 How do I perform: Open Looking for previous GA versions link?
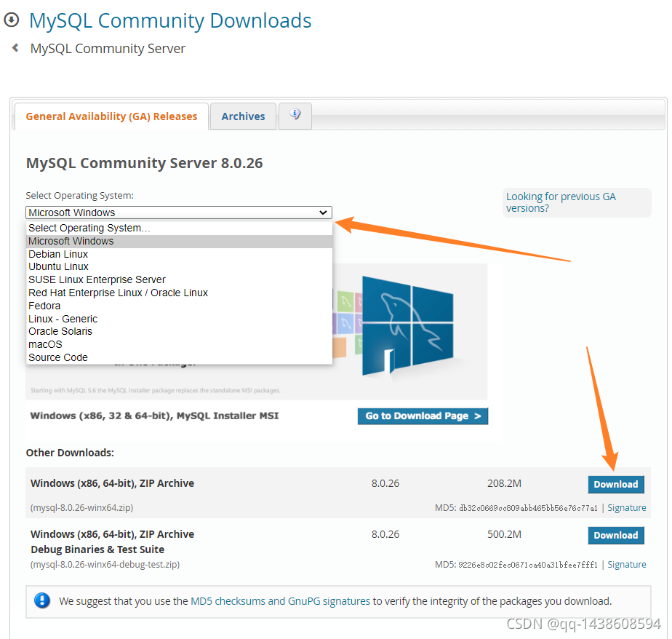[561, 202]
